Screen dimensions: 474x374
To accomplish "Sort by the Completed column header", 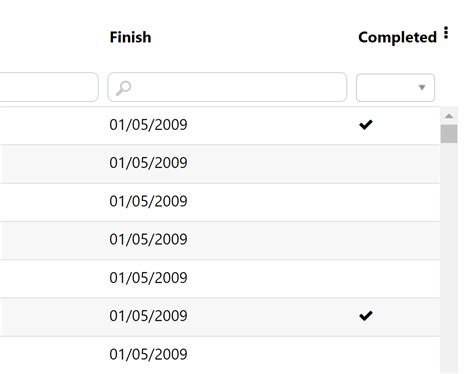I will 397,37.
